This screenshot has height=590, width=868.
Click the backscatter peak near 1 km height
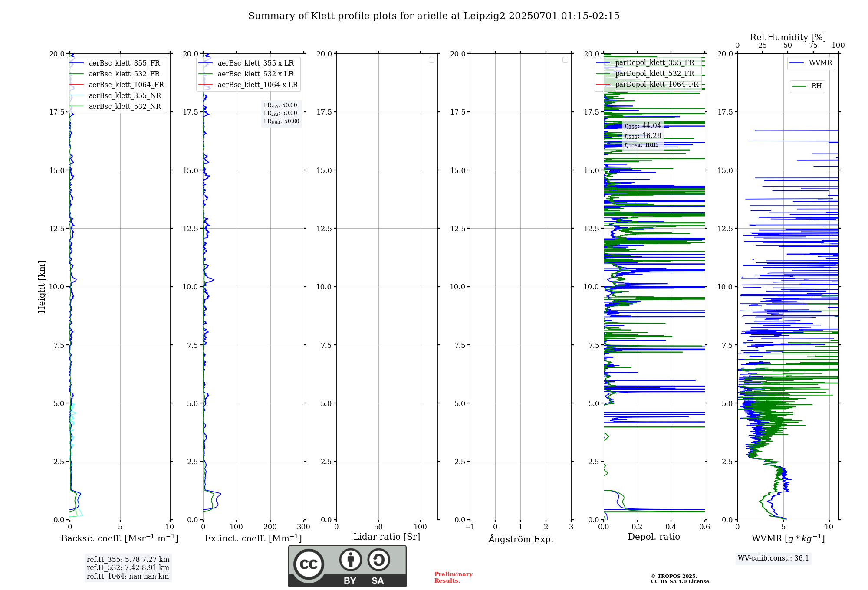pos(80,494)
